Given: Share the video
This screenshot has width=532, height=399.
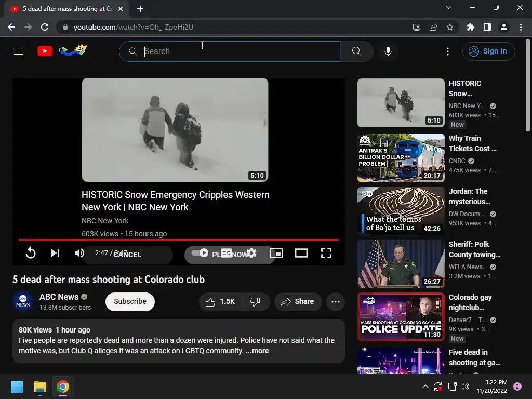Looking at the screenshot, I should pos(298,302).
